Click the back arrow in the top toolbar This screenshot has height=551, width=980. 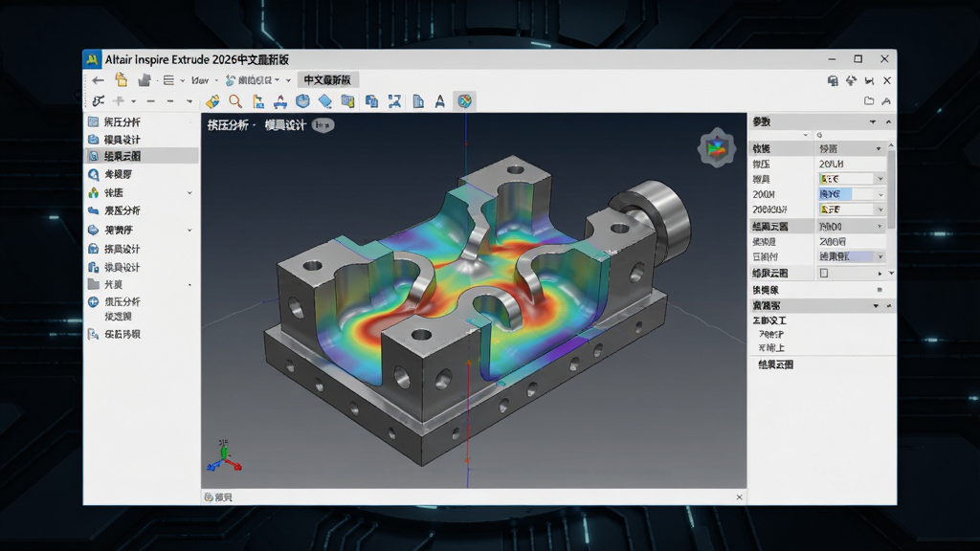pos(99,80)
